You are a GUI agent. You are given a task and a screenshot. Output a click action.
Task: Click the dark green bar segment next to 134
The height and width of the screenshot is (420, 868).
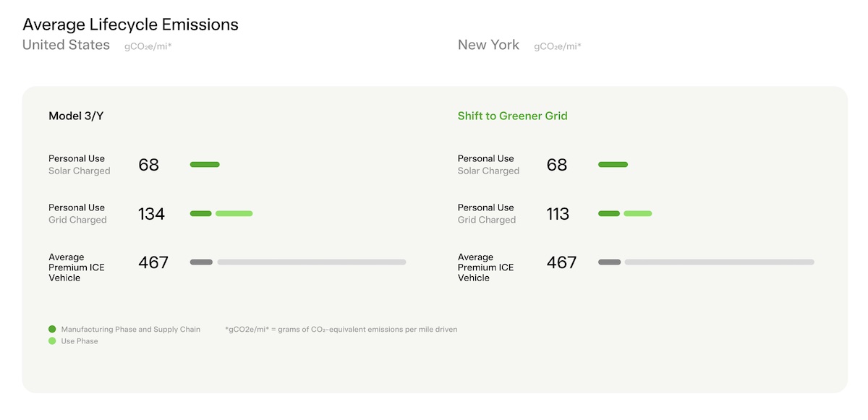[x=201, y=213]
